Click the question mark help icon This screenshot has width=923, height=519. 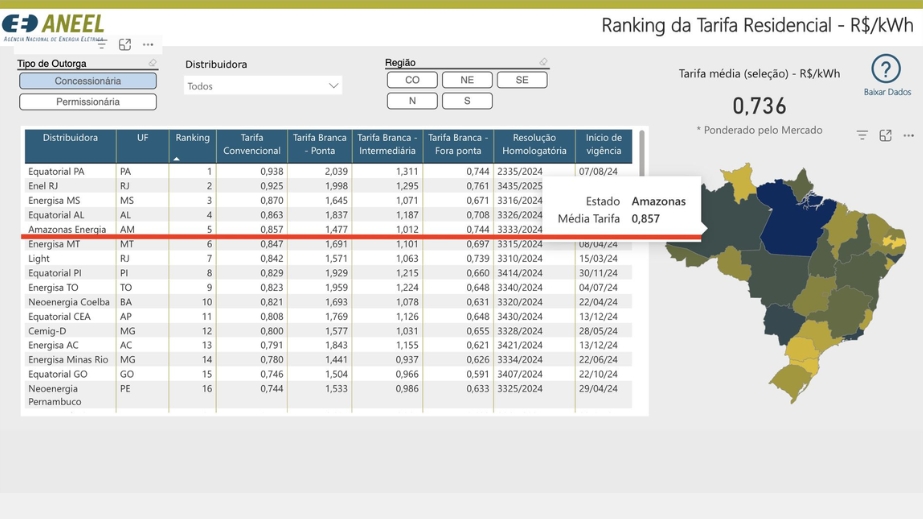[886, 69]
